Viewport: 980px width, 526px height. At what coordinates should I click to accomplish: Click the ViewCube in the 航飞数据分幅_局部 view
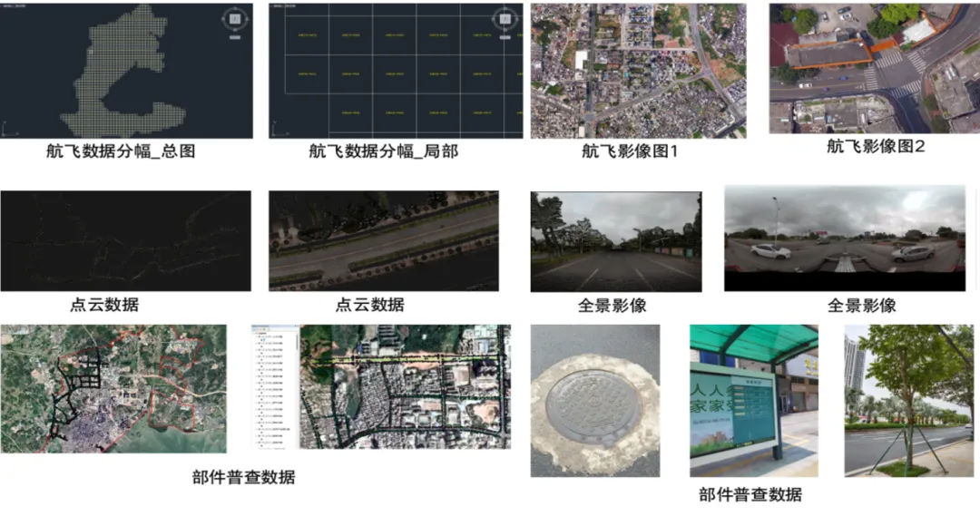pyautogui.click(x=504, y=19)
